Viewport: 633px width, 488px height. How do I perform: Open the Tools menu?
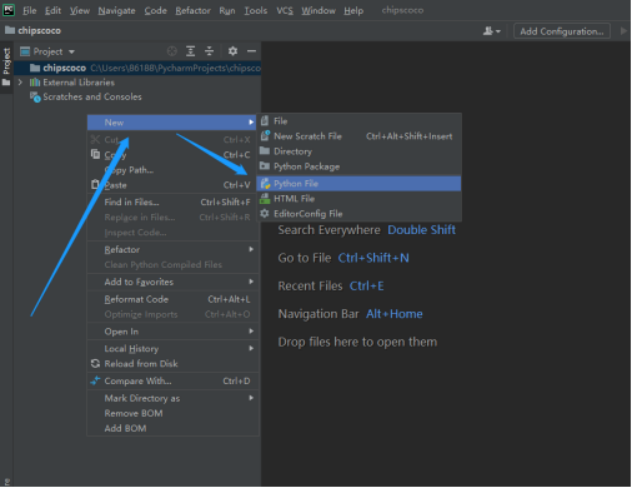point(256,10)
